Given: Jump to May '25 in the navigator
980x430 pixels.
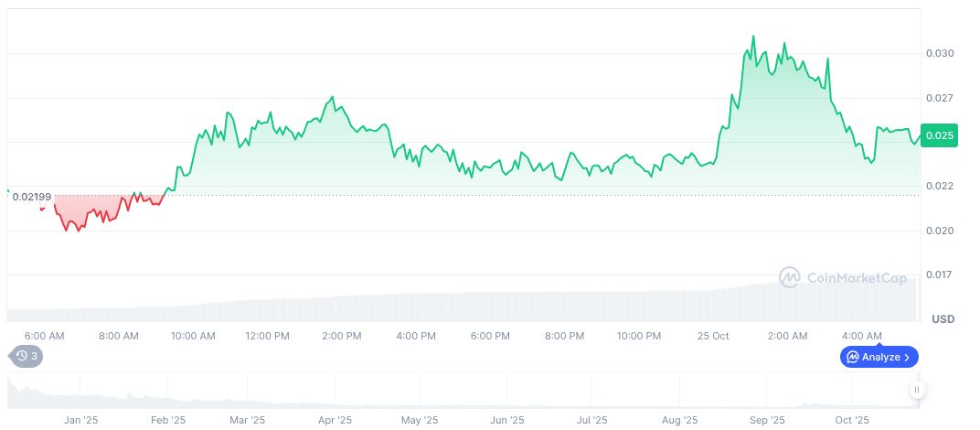Looking at the screenshot, I should [419, 421].
